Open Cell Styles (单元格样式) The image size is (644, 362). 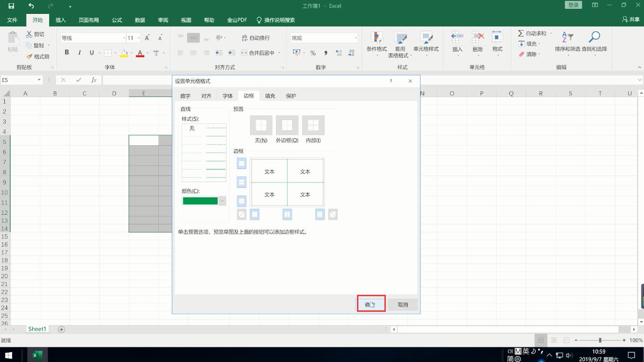click(x=426, y=44)
